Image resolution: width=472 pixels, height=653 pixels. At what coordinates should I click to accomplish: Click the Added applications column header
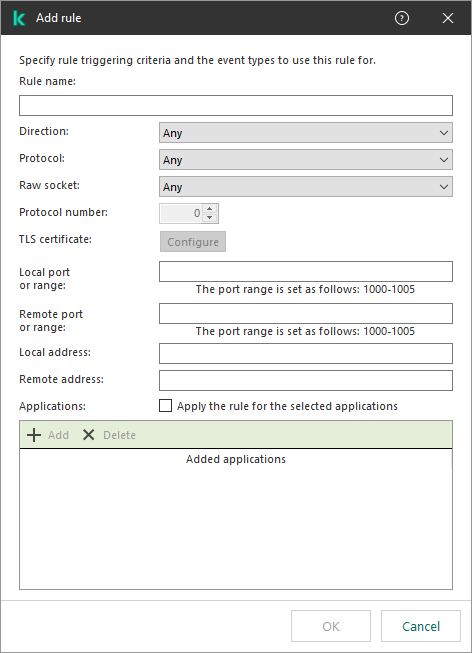tap(236, 459)
